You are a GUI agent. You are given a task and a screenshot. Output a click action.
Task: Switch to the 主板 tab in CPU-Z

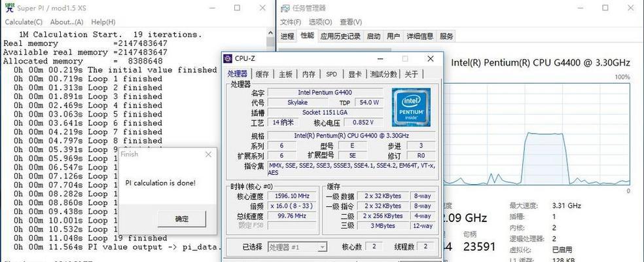coord(285,74)
